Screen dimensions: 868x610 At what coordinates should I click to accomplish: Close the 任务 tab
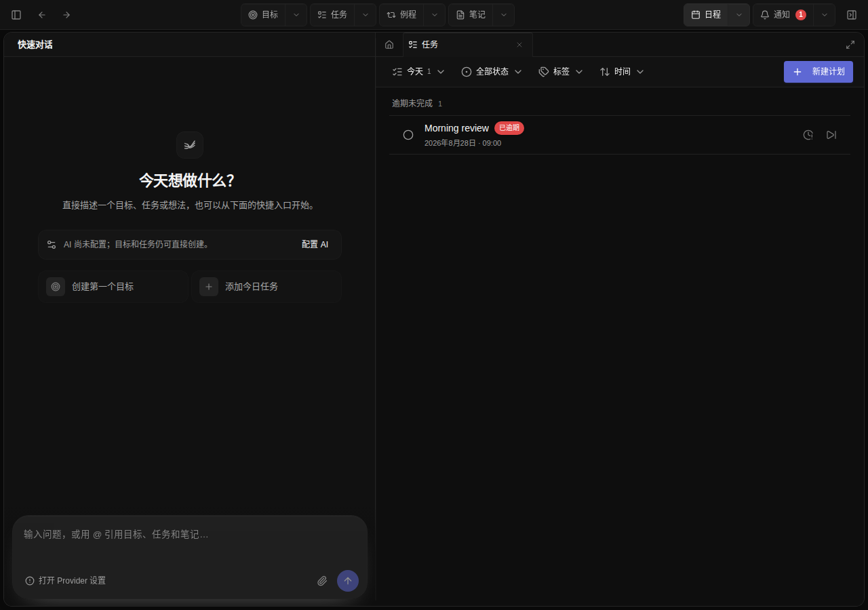point(519,45)
